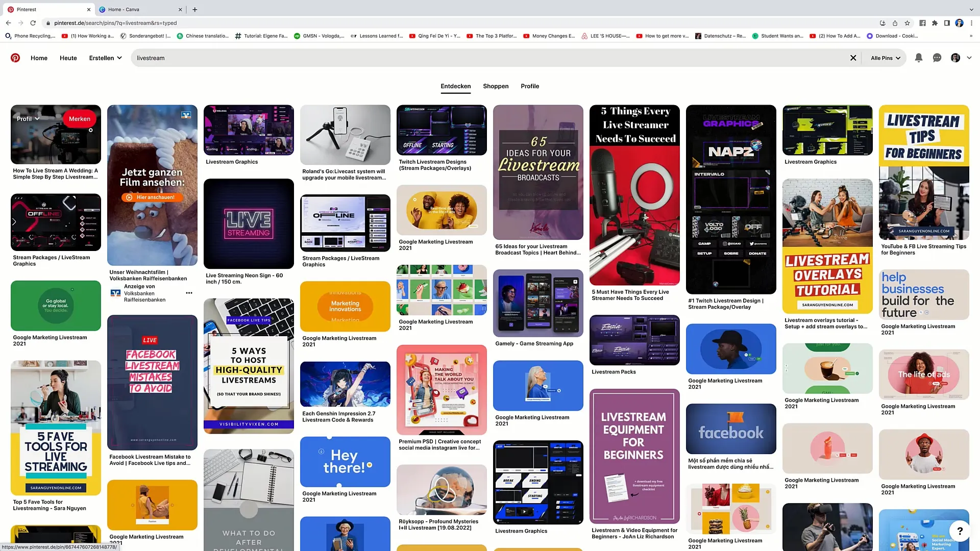Open the Premium PSD Creative concept pin
The image size is (980, 551).
pyautogui.click(x=442, y=390)
